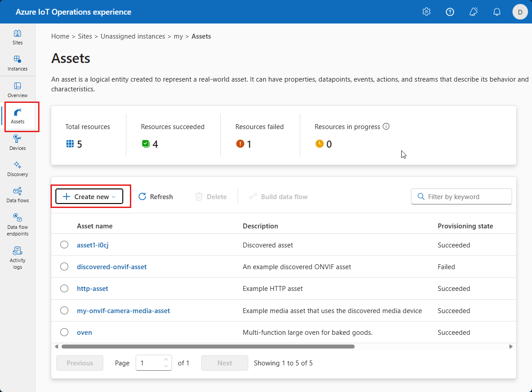The width and height of the screenshot is (532, 392).
Task: Click the diagnostics bell icon beside Help
Action: (473, 12)
